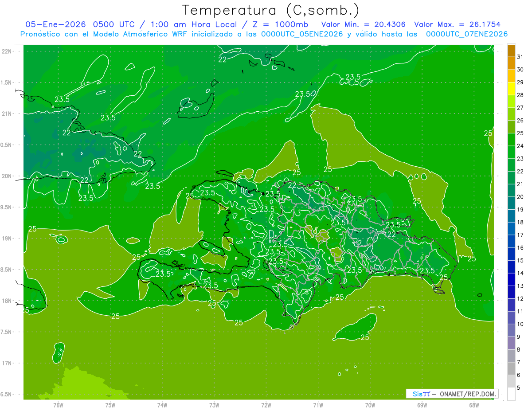This screenshot has height=411, width=532.
Task: Click the '10' color scale label
Action: [520, 324]
